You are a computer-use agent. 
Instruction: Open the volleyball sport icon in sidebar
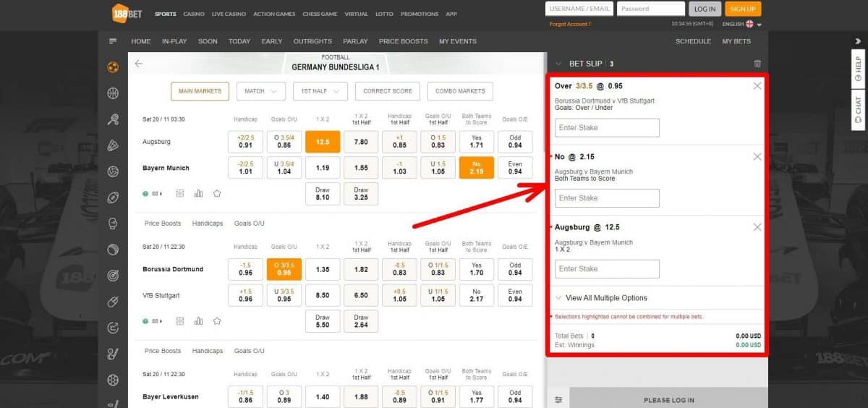pos(113,171)
